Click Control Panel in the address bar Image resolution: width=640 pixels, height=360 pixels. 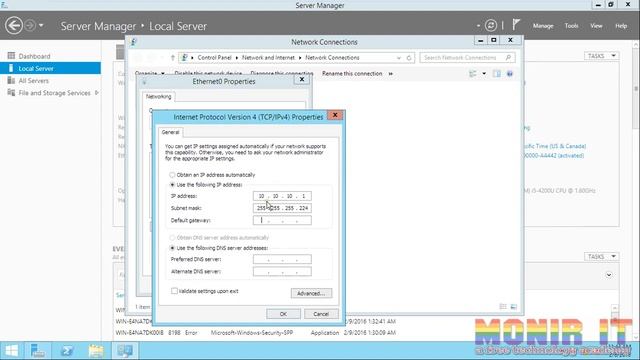(x=214, y=58)
